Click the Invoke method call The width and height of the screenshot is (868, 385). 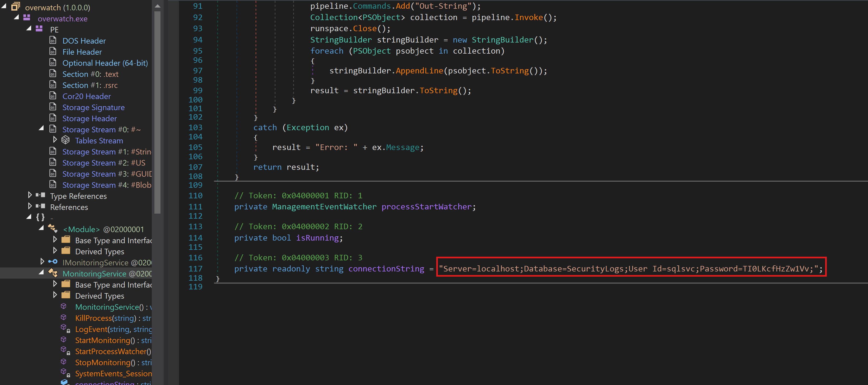pos(528,17)
